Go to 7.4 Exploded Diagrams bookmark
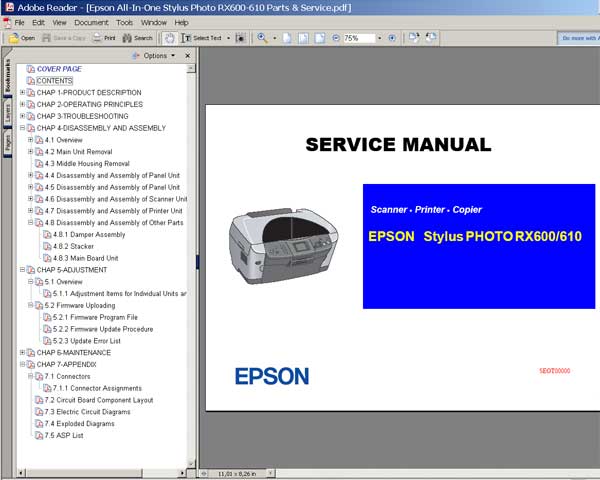Viewport: 600px width, 480px height. tap(80, 424)
